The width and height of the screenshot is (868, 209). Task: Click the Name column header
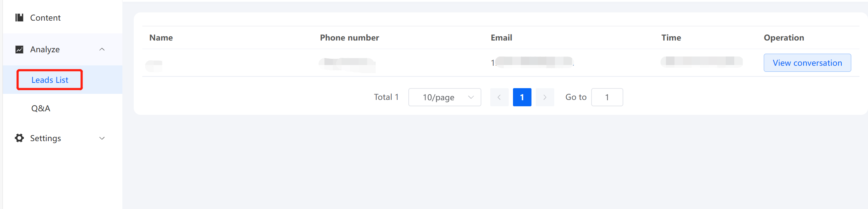(x=160, y=37)
